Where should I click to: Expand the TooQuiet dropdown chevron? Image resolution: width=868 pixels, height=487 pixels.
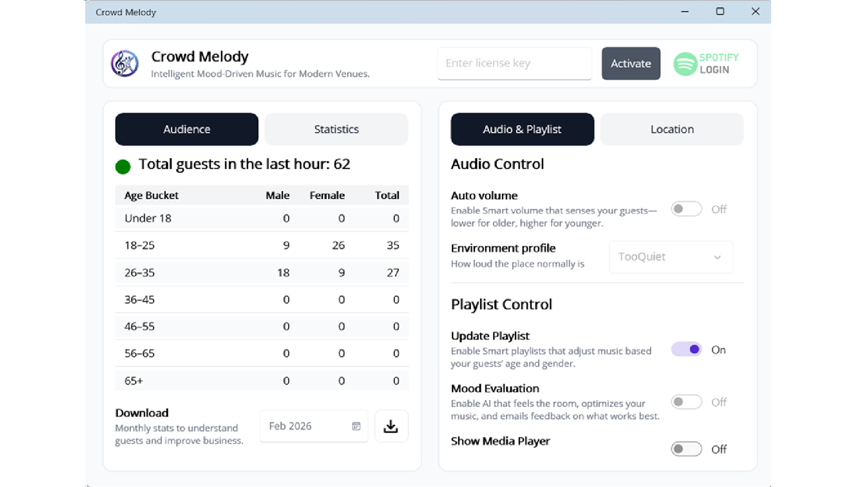[x=717, y=257]
